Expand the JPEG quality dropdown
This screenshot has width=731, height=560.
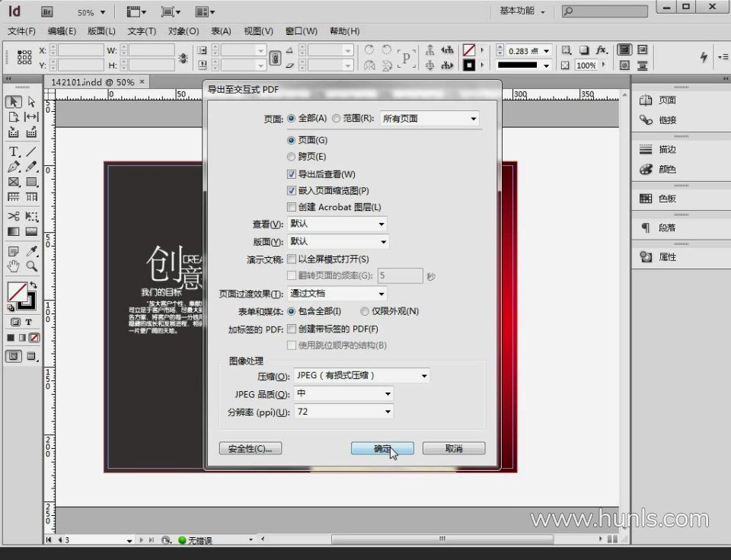click(x=343, y=394)
